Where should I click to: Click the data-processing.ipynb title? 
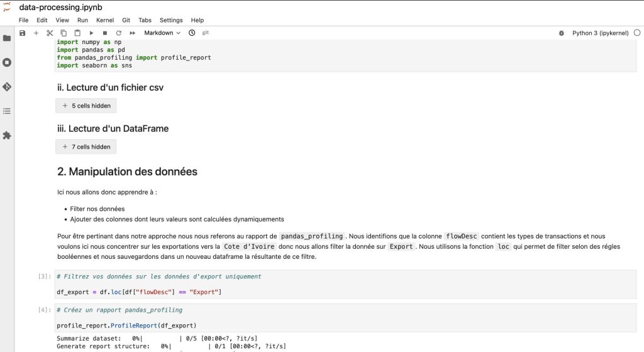click(61, 8)
